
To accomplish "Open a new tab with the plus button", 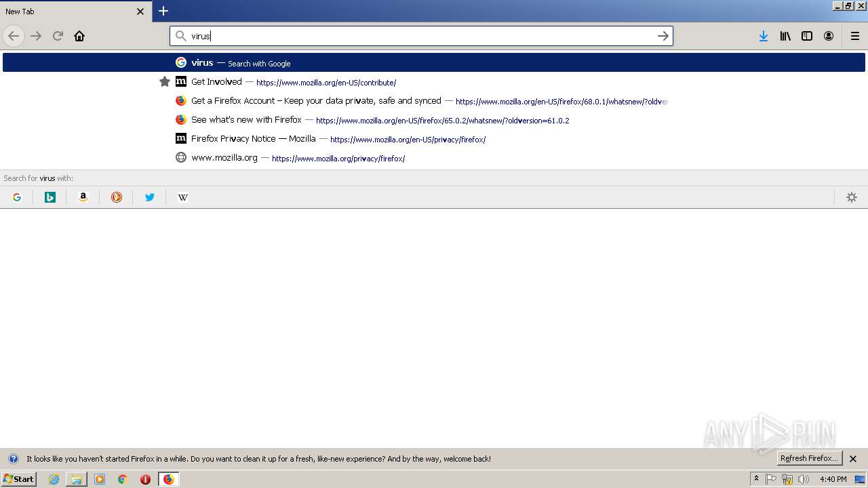I will point(163,11).
